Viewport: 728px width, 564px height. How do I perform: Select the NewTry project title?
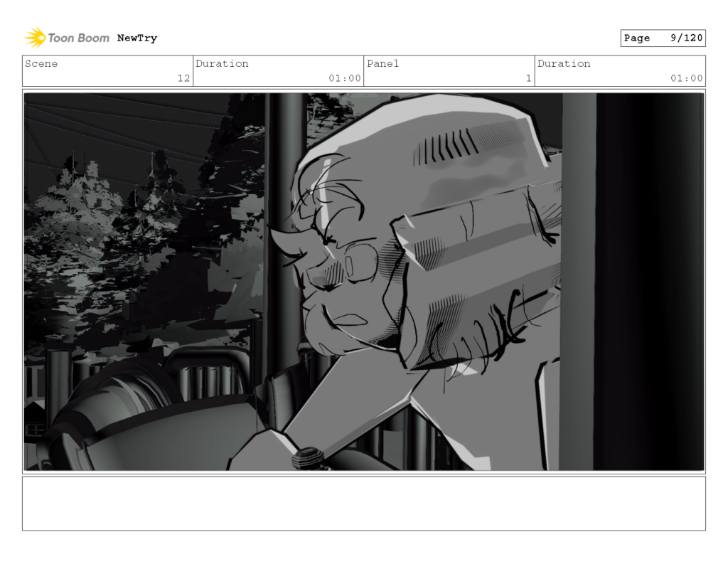(x=136, y=38)
